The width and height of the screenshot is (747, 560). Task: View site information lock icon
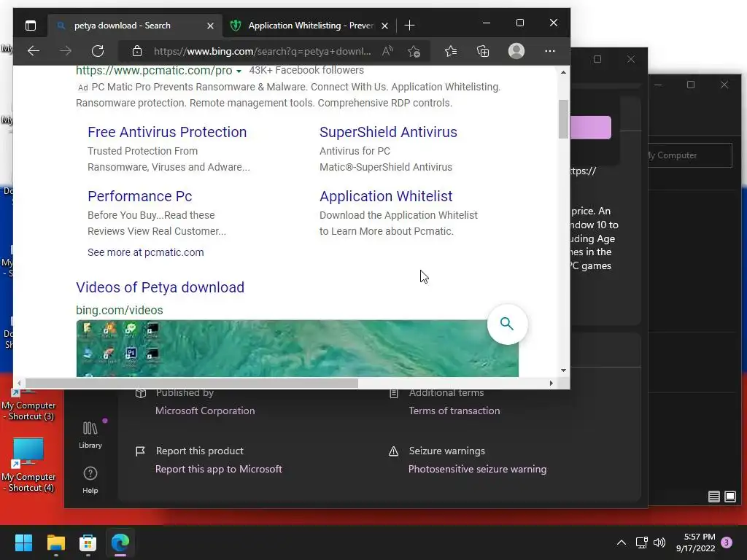[137, 51]
